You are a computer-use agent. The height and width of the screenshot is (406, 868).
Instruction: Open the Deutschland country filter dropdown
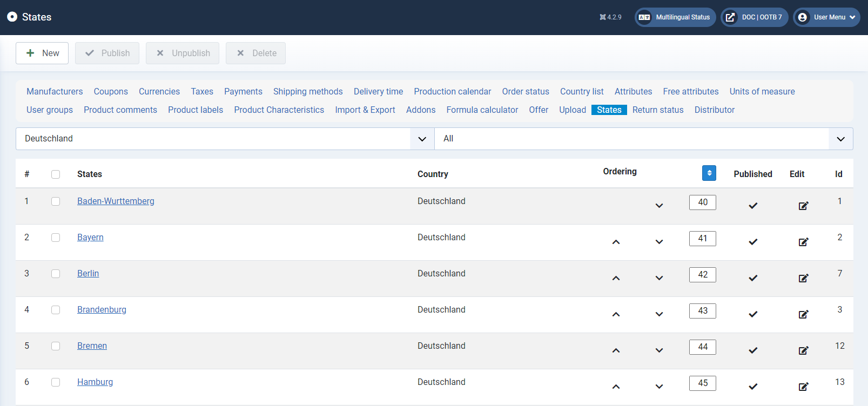[x=225, y=139]
